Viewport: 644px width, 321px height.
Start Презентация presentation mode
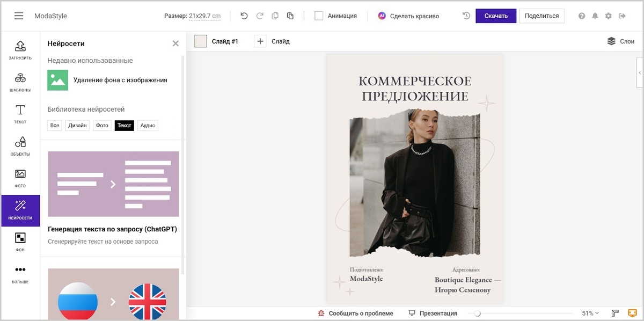pos(433,313)
